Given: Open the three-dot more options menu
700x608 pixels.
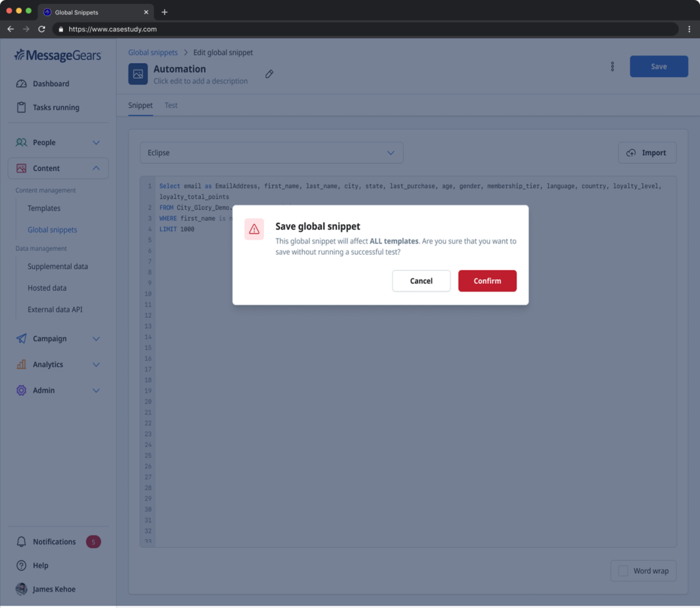Looking at the screenshot, I should click(612, 66).
